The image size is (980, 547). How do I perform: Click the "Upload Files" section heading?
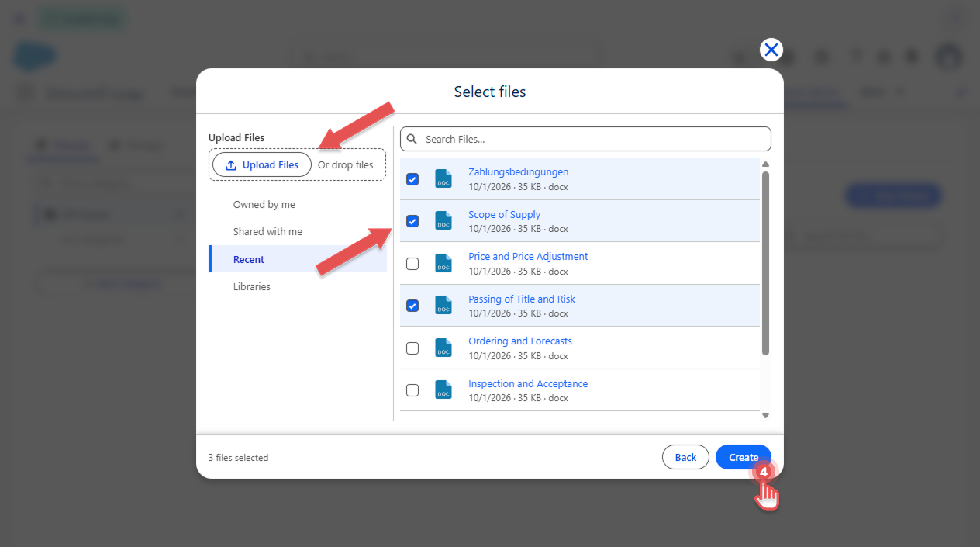pos(236,137)
